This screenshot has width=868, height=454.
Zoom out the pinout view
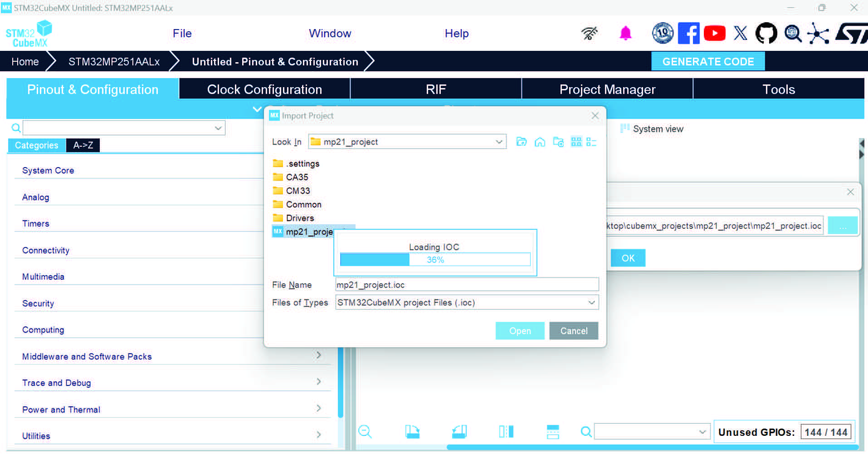pyautogui.click(x=365, y=431)
